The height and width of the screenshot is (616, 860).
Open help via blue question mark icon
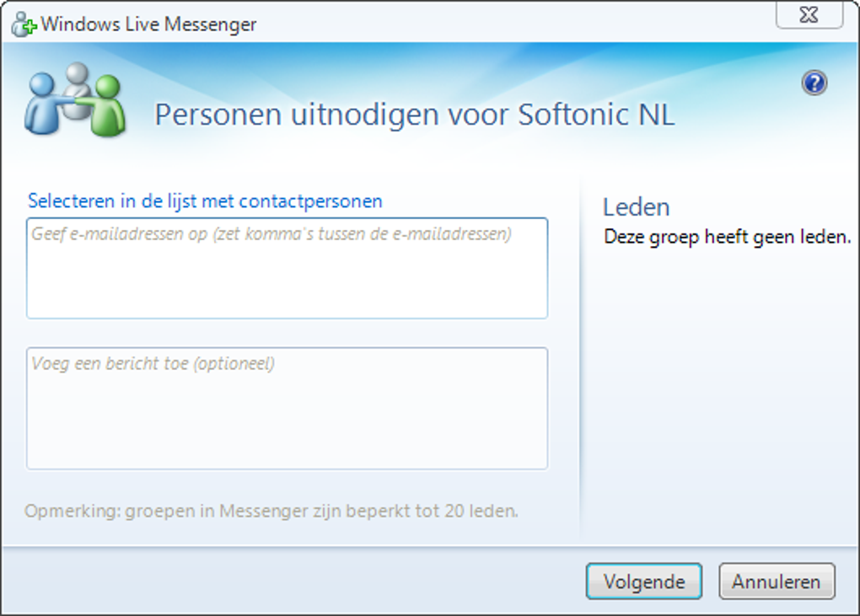point(814,83)
